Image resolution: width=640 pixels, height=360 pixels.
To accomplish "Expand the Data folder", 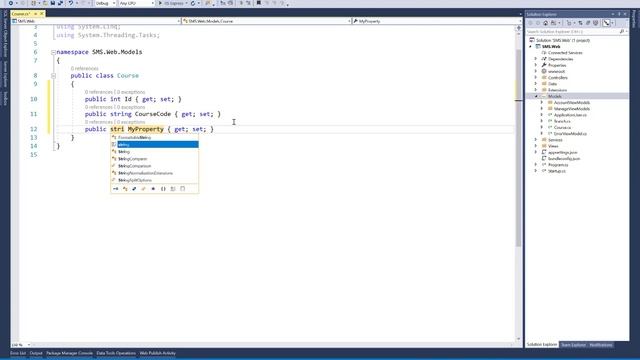I will [x=536, y=84].
